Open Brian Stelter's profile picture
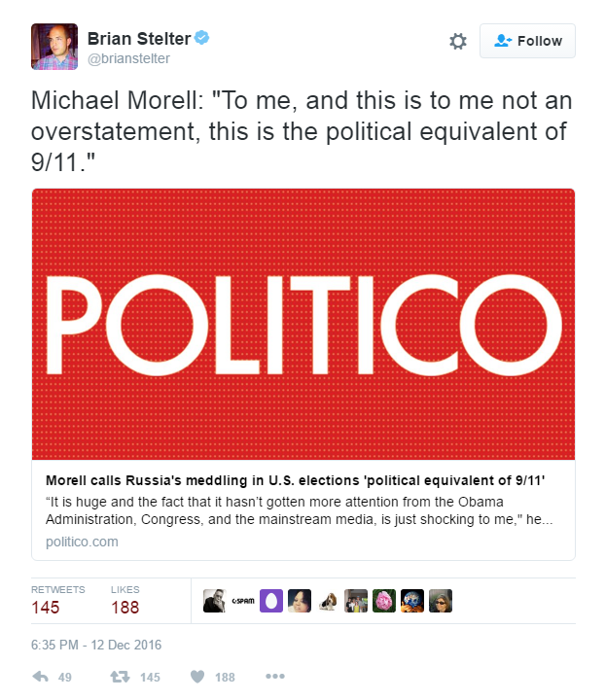This screenshot has width=605, height=700. [54, 47]
